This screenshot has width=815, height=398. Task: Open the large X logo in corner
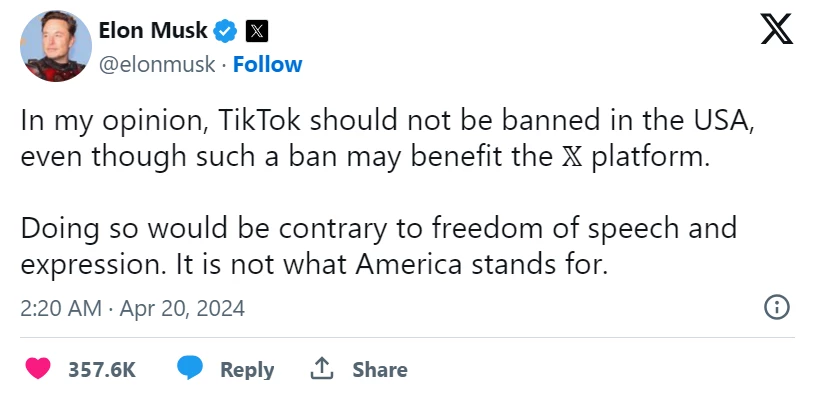tap(777, 29)
